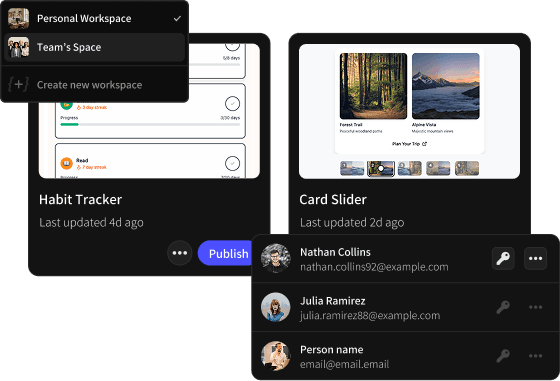
Task: Click Julia Ramirez avatar
Action: 275,307
